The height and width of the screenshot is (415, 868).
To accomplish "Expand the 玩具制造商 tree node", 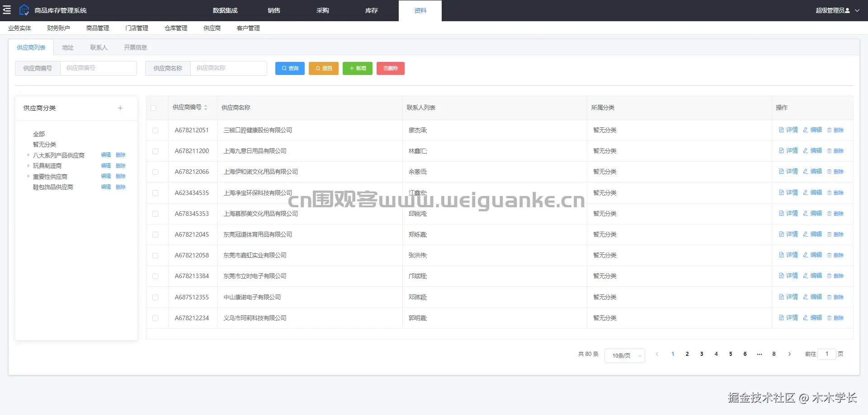I will 28,166.
